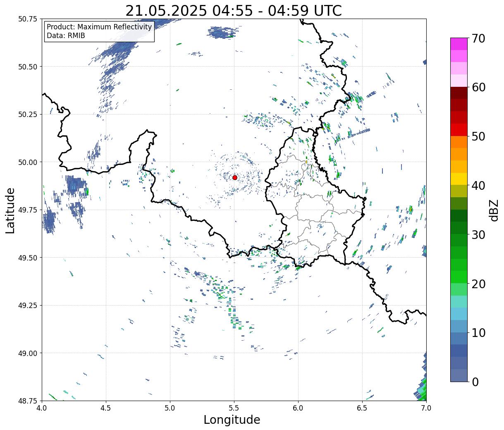
Task: Click the colorbar tick label 20
Action: pos(478,284)
